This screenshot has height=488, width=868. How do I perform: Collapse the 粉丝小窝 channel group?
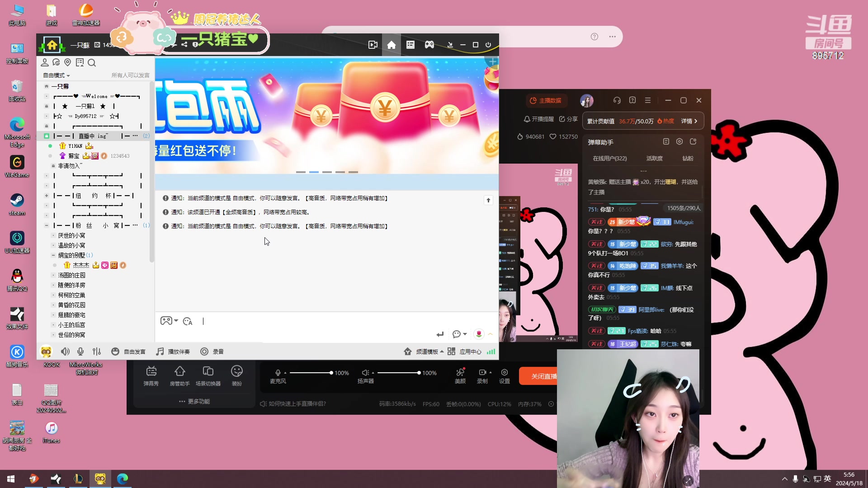pyautogui.click(x=47, y=225)
